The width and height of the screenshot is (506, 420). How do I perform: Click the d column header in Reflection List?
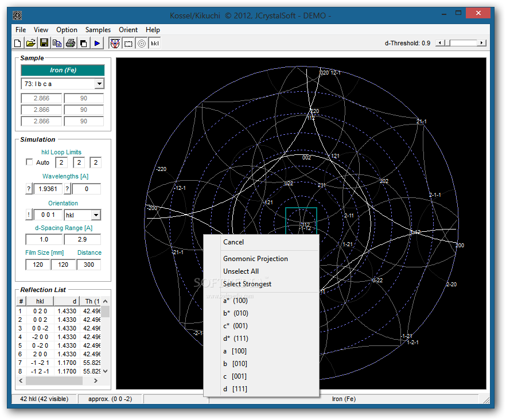67,301
